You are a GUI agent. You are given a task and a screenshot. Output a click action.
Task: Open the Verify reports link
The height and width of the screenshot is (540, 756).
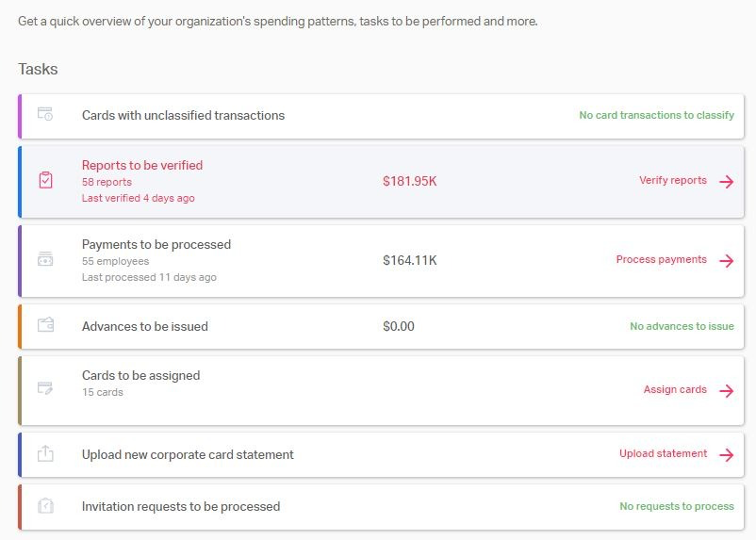click(x=672, y=180)
